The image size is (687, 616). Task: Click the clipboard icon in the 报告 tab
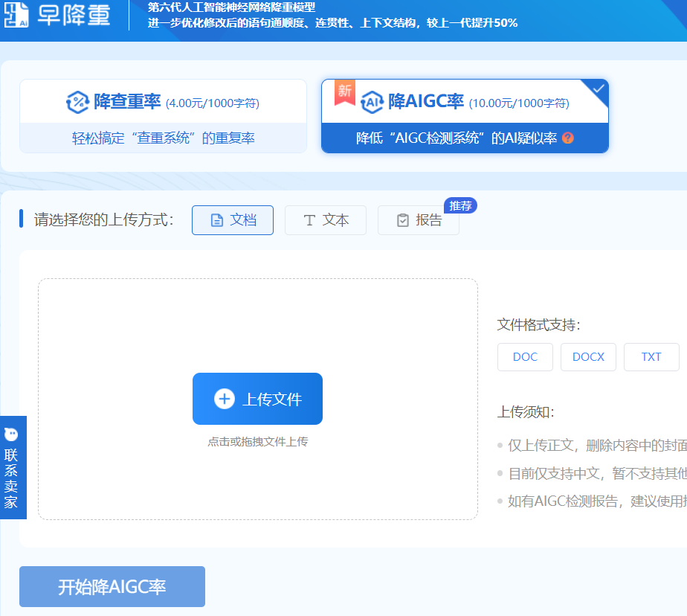click(x=403, y=220)
